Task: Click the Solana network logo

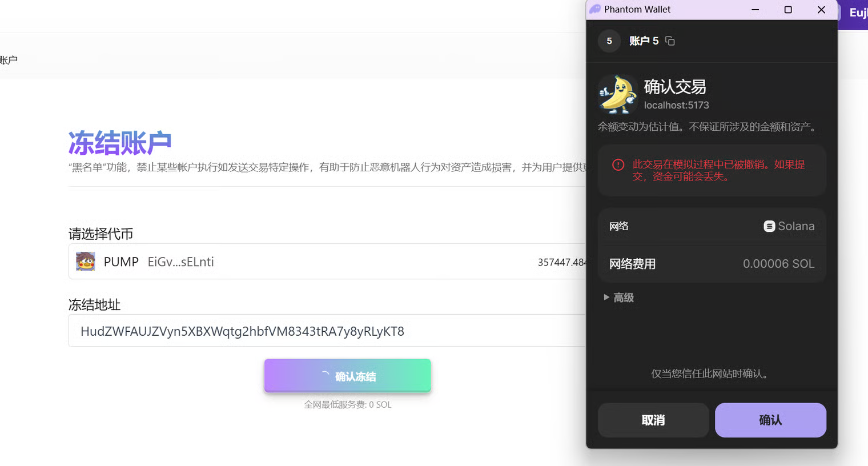Action: point(769,226)
